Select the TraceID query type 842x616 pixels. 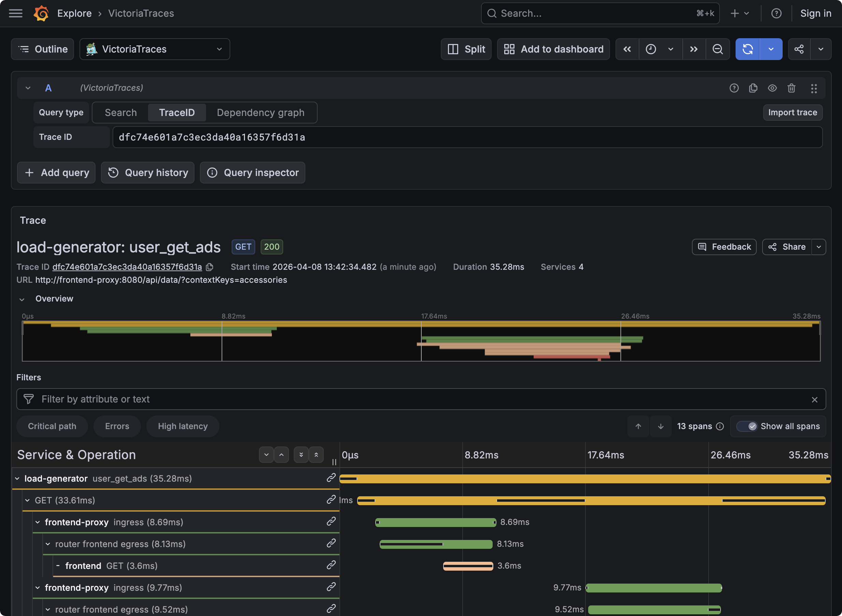click(177, 113)
